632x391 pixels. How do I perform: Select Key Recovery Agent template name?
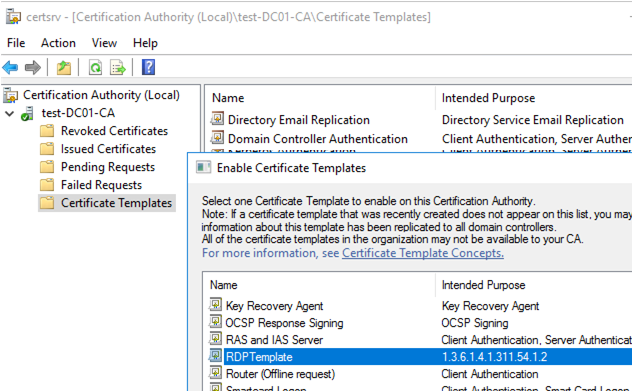click(x=274, y=306)
